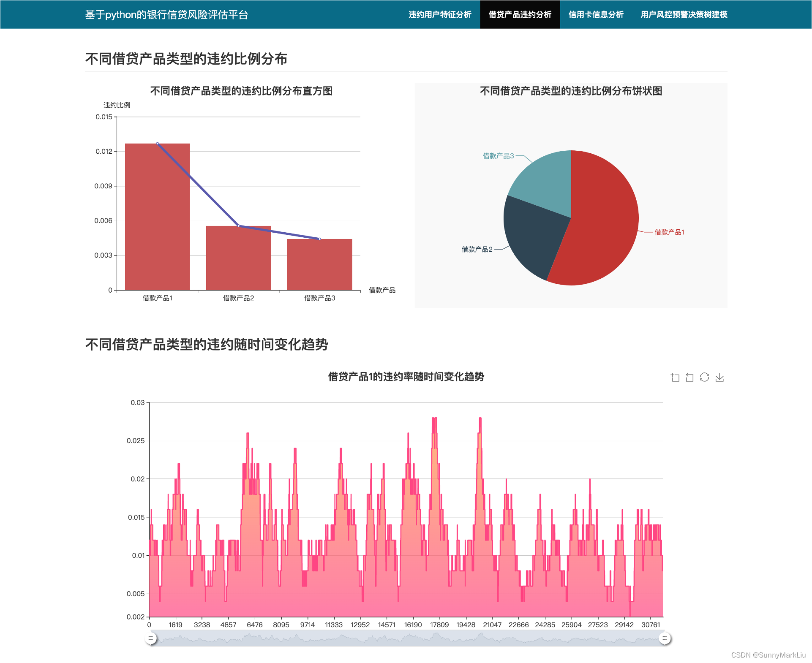This screenshot has width=812, height=663.
Task: Open 用户风控预警决策树建模 tab
Action: point(684,14)
